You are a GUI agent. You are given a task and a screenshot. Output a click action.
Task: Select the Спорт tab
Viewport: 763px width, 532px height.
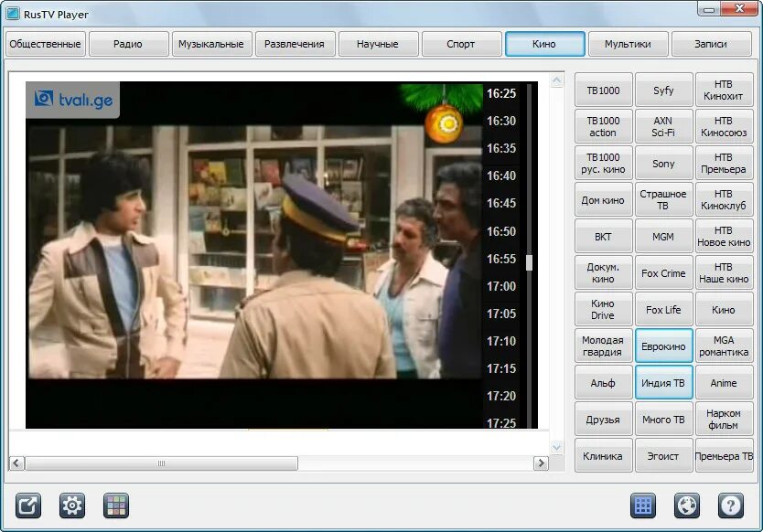pos(461,44)
